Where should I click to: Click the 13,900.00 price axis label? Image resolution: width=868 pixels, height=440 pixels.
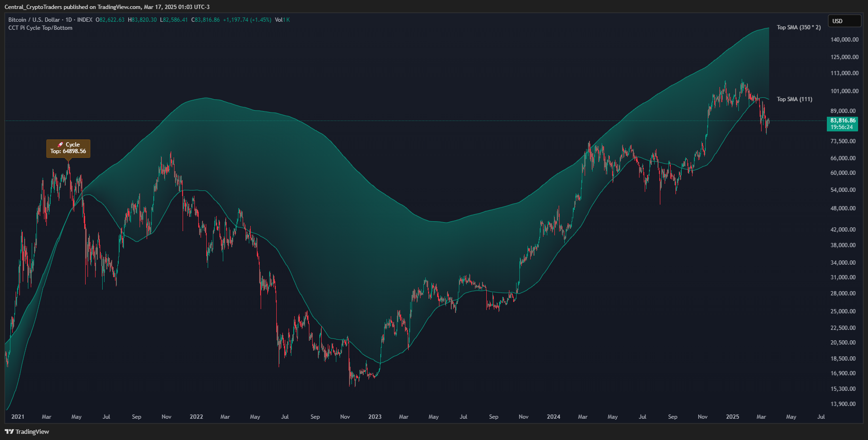point(843,404)
